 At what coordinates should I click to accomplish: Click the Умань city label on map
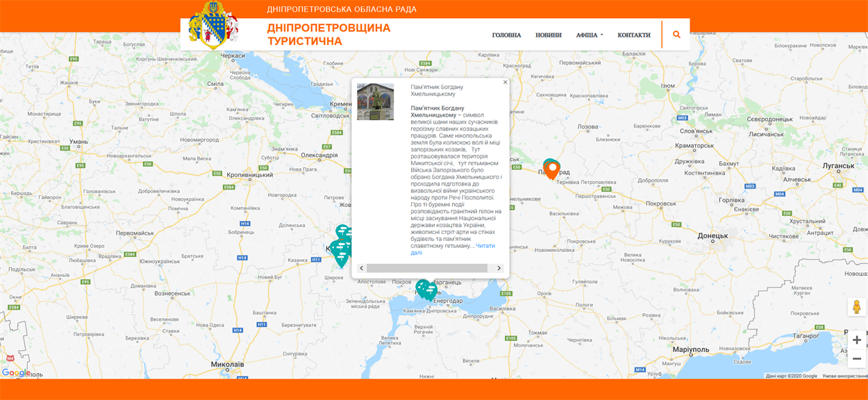pos(78,141)
